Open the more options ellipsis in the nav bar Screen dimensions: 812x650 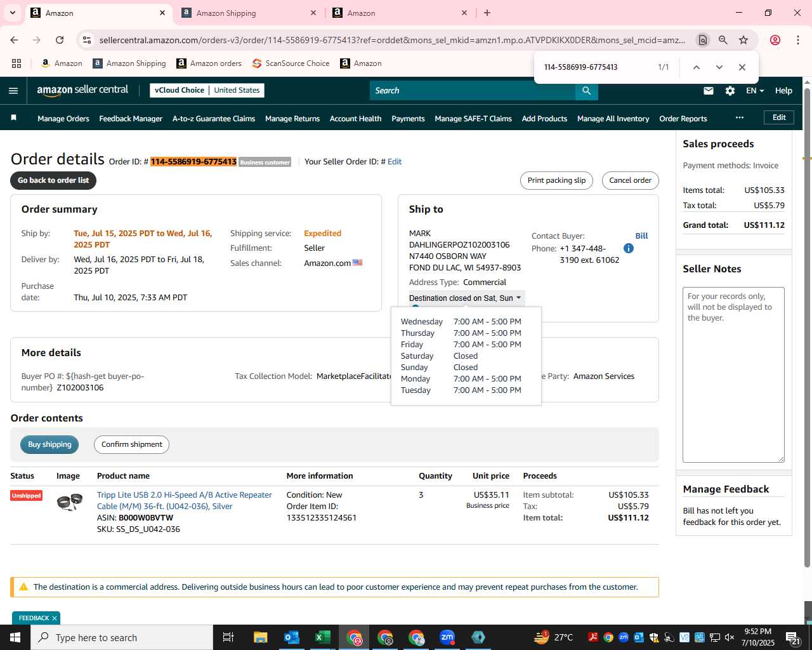point(740,117)
